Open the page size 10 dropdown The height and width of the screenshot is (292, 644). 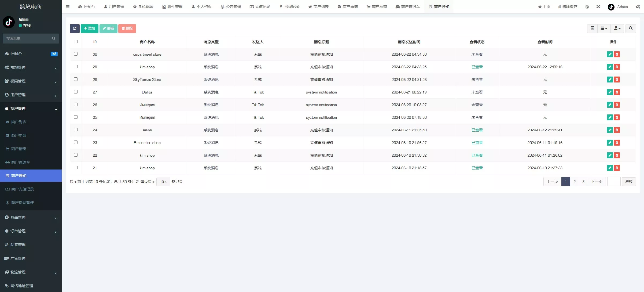pyautogui.click(x=163, y=182)
